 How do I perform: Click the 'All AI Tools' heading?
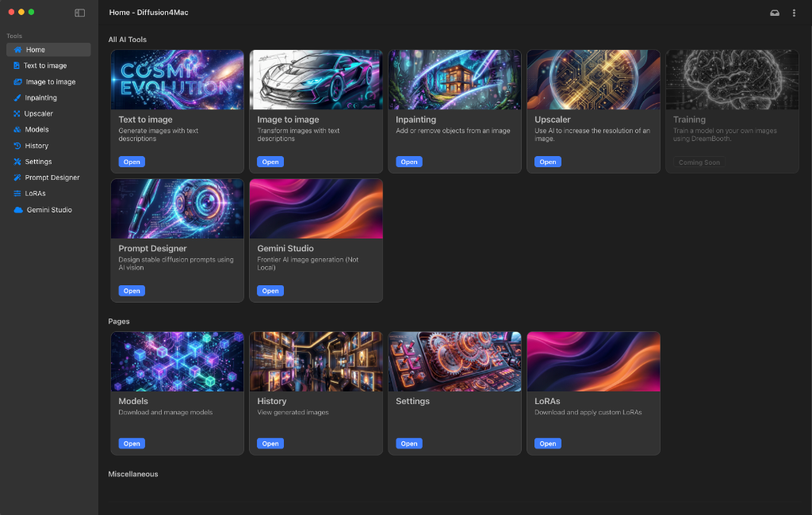pyautogui.click(x=128, y=40)
